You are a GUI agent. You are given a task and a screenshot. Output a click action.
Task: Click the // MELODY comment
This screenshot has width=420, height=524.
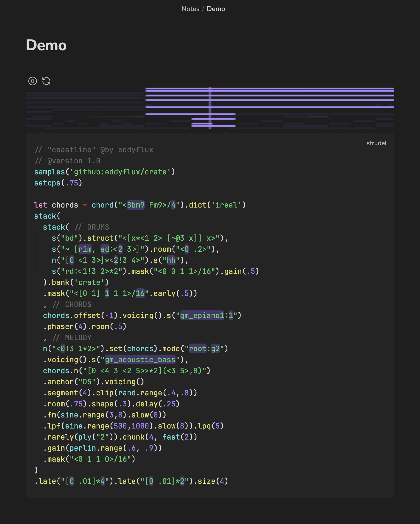(x=72, y=337)
